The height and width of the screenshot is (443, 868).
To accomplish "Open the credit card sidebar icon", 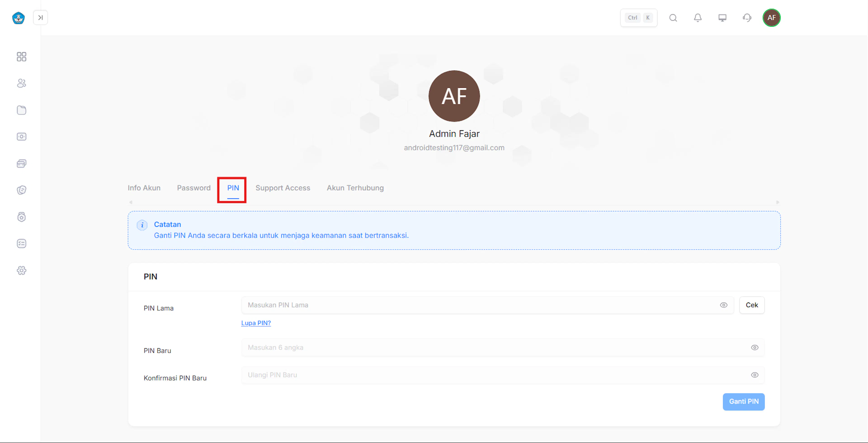I will [x=21, y=164].
